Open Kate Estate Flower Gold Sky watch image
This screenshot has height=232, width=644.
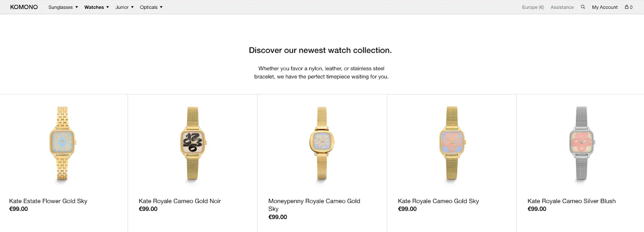click(62, 143)
